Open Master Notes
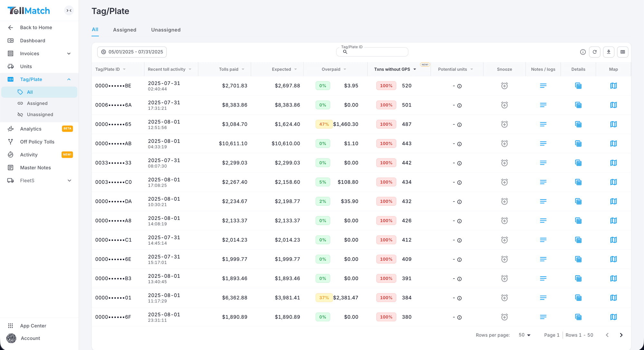Image resolution: width=644 pixels, height=350 pixels. coord(35,167)
